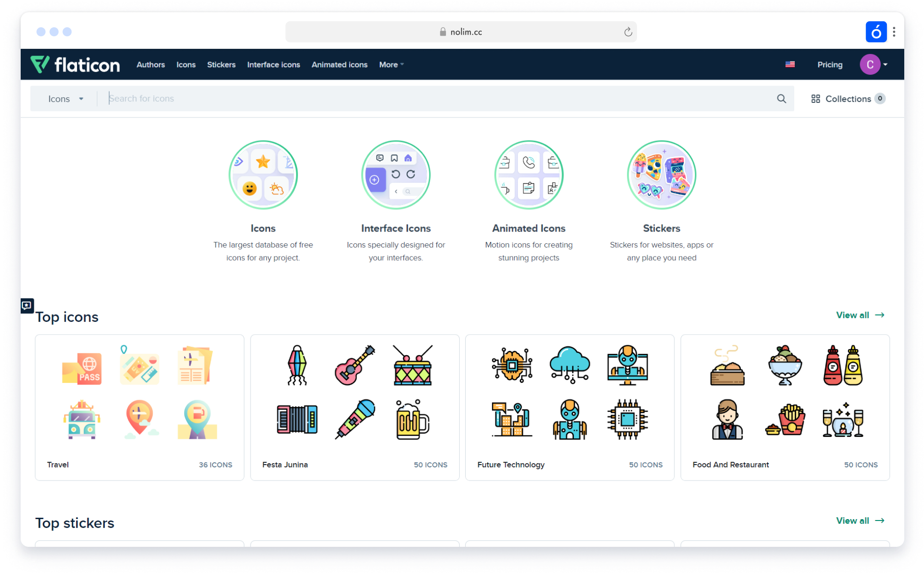This screenshot has width=924, height=575.
Task: Open the Icons search type dropdown
Action: pyautogui.click(x=66, y=99)
